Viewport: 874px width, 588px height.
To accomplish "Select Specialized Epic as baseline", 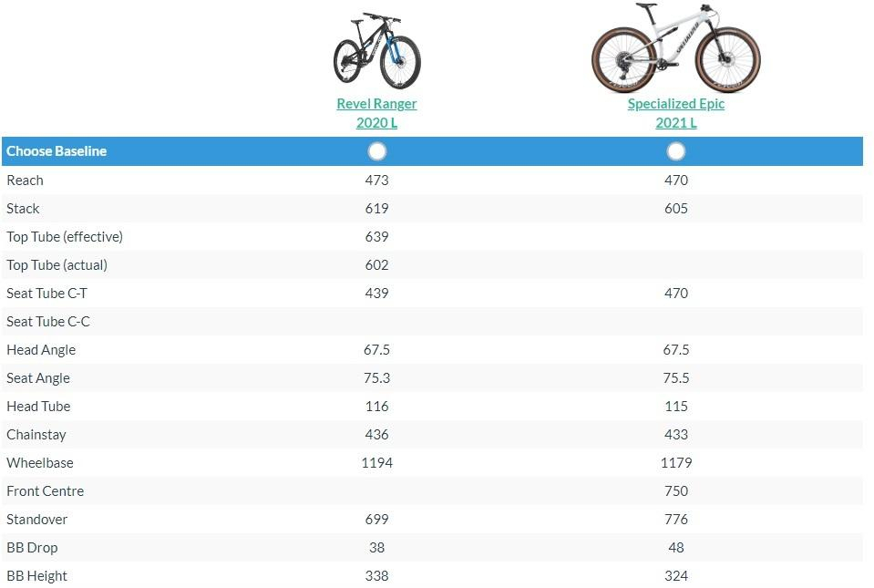I will [x=675, y=151].
